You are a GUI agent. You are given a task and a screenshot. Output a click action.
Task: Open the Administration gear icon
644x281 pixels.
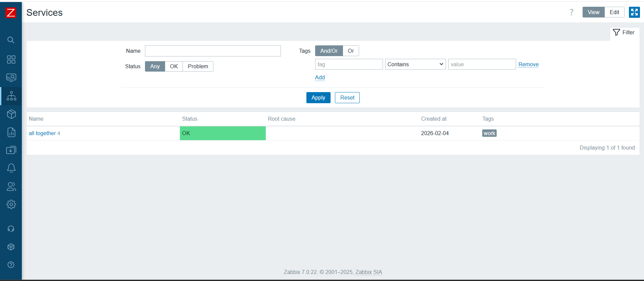[x=11, y=204]
